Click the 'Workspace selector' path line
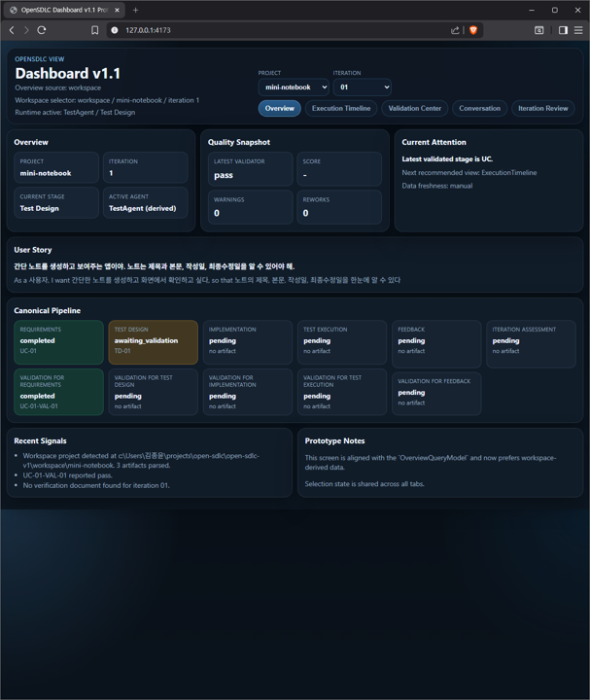This screenshot has height=700, width=590. [x=107, y=100]
